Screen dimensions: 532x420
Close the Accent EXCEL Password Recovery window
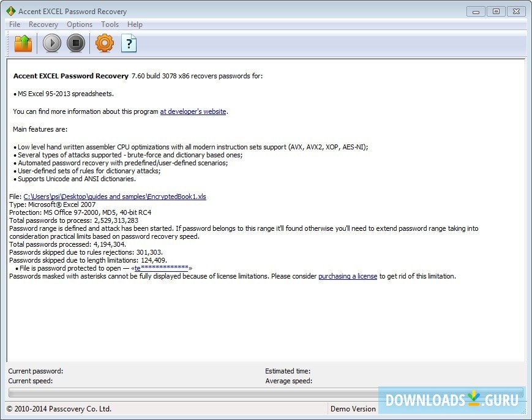tap(516, 12)
